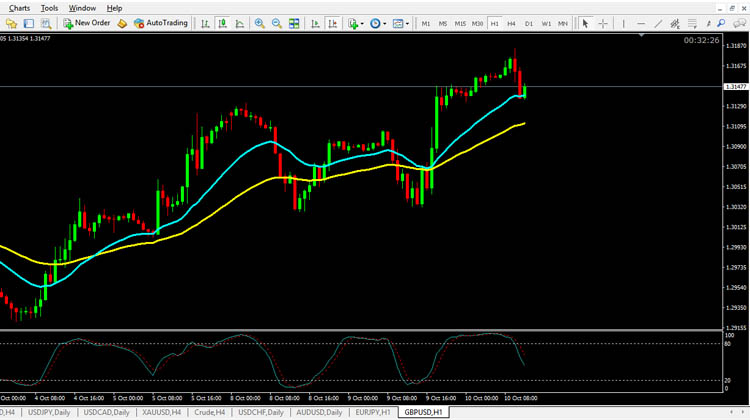Switch to the USDJPY,Daily chart tab
This screenshot has width=750, height=420.
[49, 412]
